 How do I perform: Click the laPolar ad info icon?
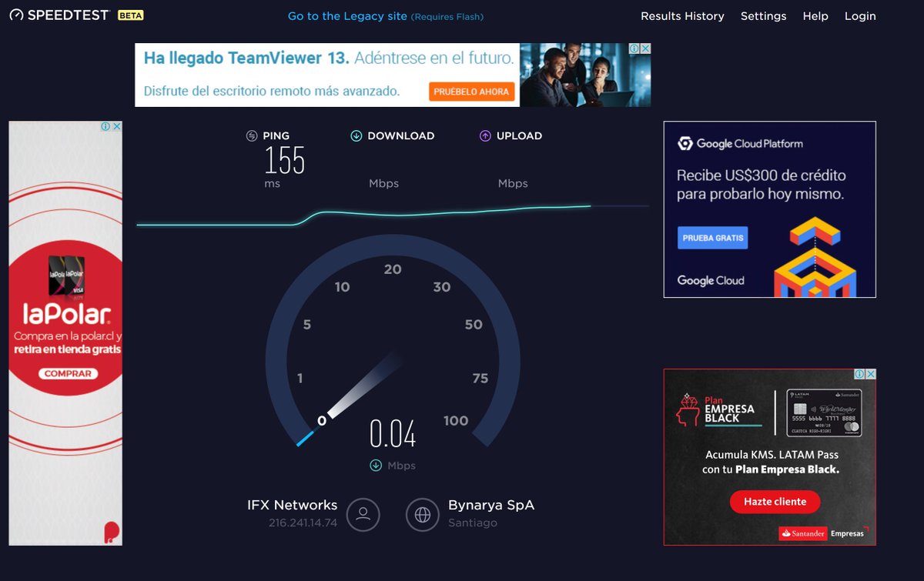(105, 126)
